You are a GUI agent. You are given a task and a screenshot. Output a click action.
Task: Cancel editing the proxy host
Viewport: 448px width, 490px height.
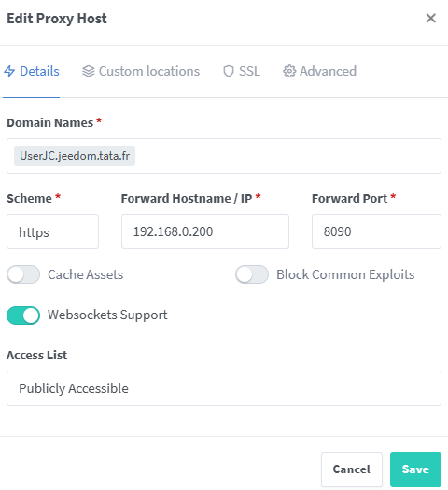coord(352,469)
